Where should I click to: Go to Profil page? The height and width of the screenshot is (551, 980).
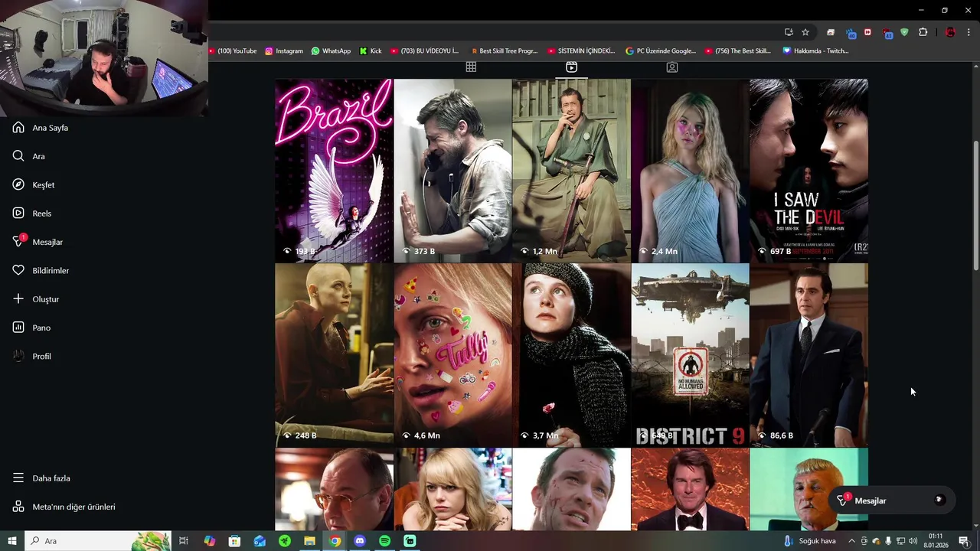(32, 357)
